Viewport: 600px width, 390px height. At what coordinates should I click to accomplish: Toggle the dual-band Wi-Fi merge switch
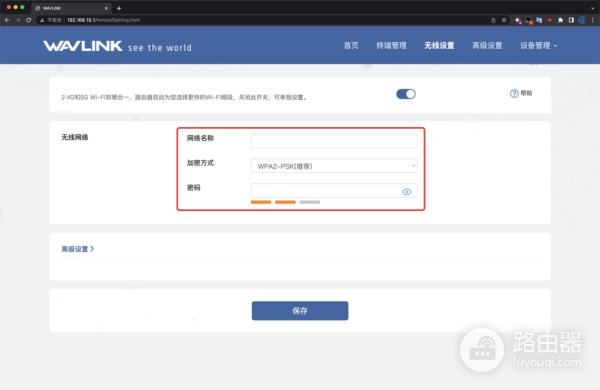(406, 94)
